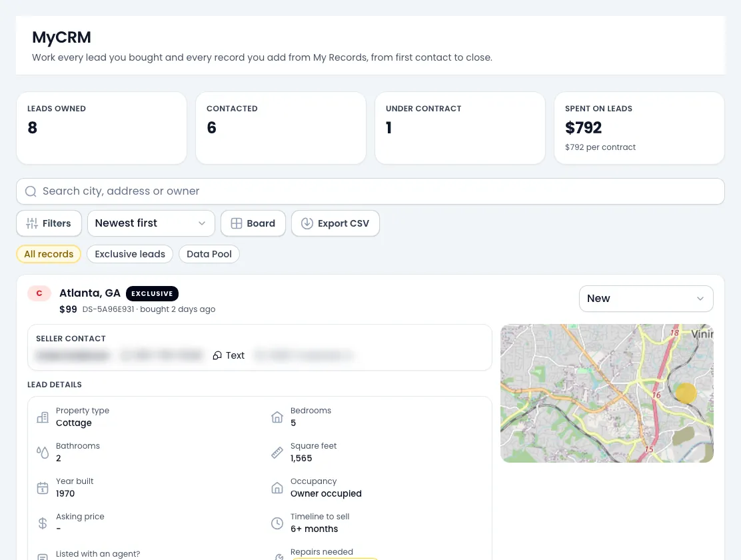This screenshot has width=741, height=560.
Task: Click the Year built calendar icon
Action: pos(43,487)
